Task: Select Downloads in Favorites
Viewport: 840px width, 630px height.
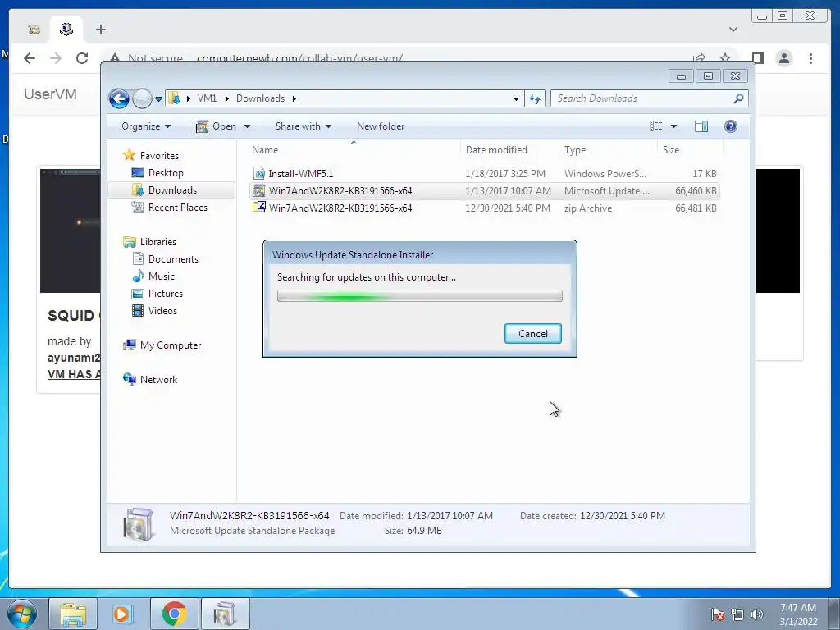Action: 172,190
